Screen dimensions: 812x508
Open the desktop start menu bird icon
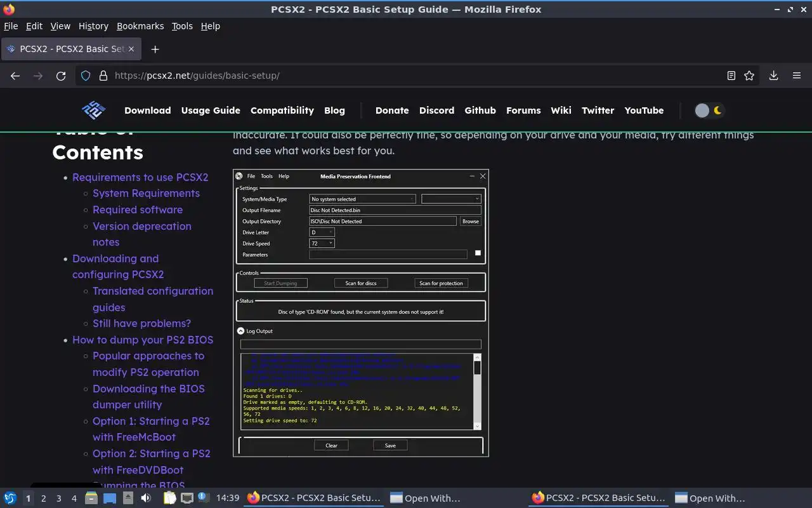click(x=10, y=498)
